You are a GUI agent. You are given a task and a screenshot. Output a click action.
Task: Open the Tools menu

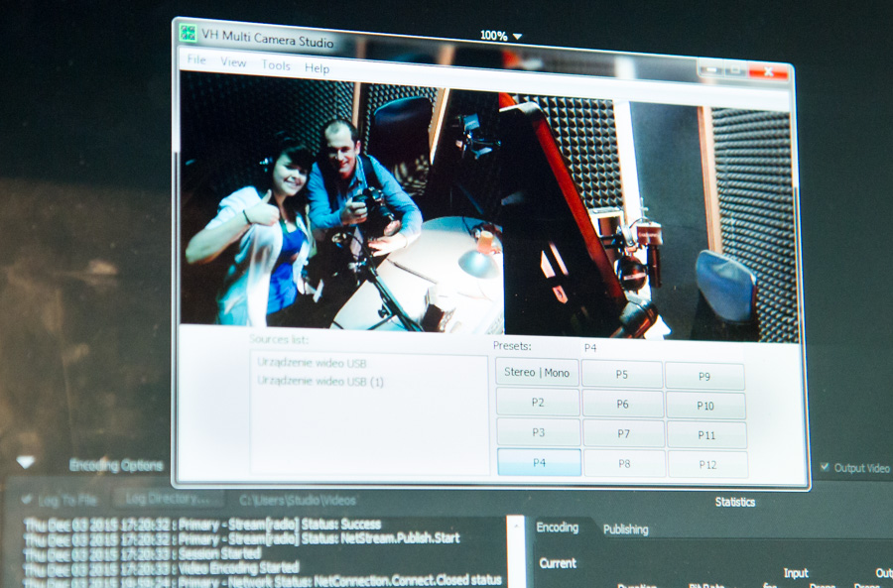click(276, 65)
